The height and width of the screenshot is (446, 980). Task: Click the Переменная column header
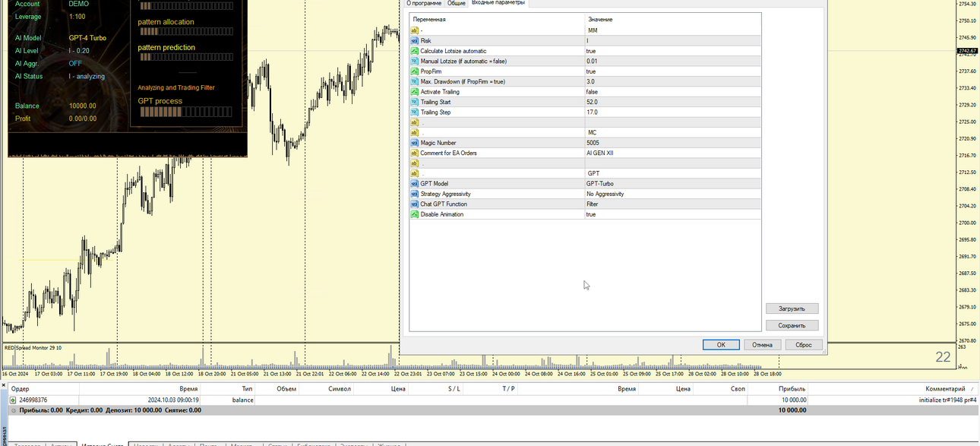(x=498, y=19)
